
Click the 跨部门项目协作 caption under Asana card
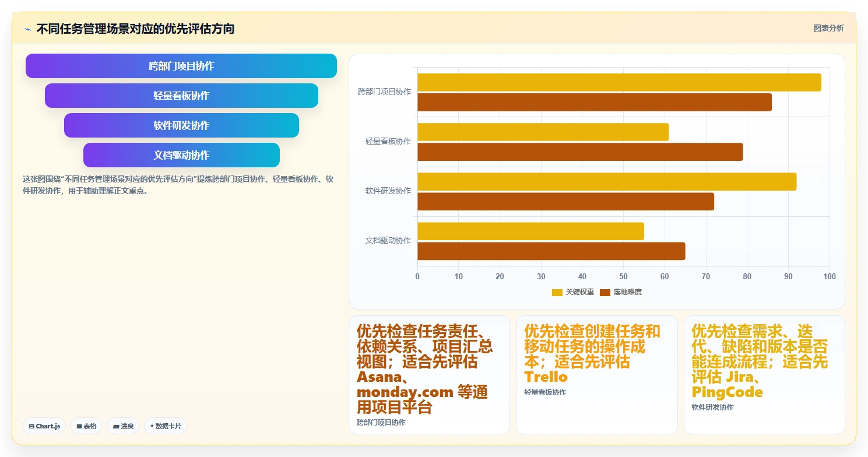tap(381, 423)
